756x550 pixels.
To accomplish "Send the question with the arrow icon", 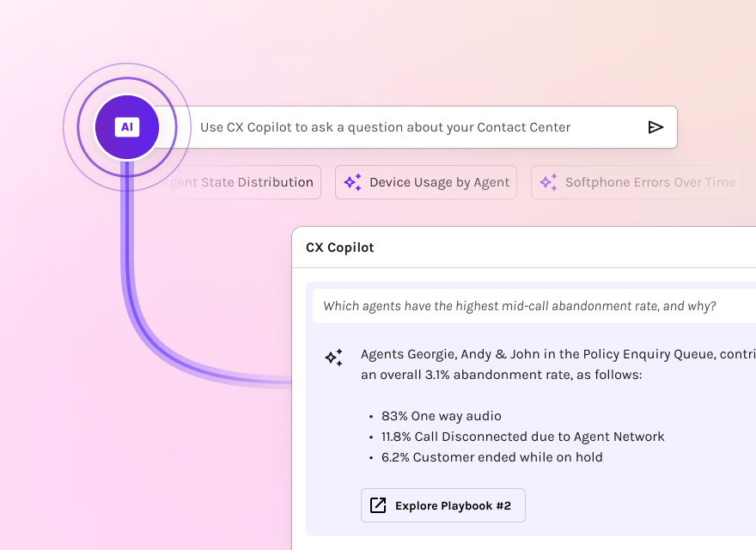I will pyautogui.click(x=655, y=127).
